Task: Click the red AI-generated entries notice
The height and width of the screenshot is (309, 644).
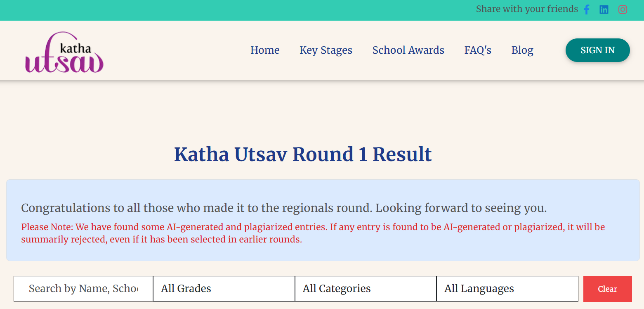Action: [x=313, y=233]
